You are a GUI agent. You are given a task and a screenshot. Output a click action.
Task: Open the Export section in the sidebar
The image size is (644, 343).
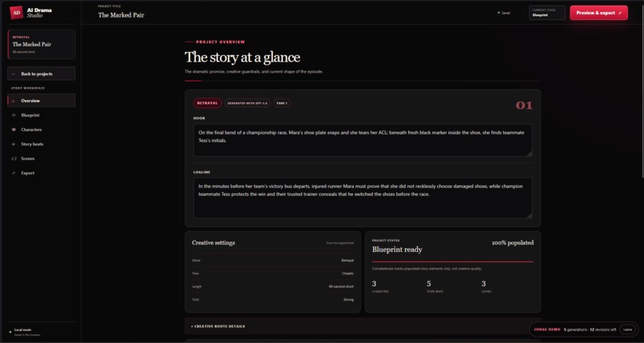coord(41,173)
